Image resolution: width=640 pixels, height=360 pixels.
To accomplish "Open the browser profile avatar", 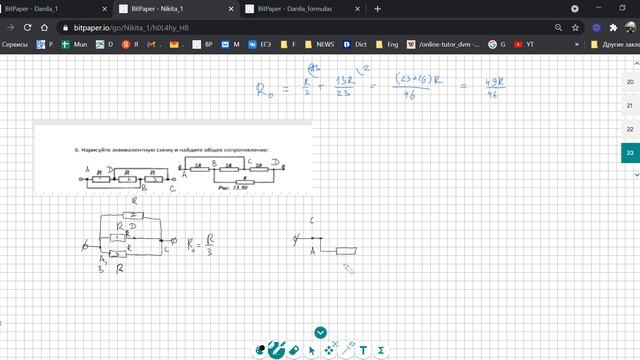I will (631, 27).
